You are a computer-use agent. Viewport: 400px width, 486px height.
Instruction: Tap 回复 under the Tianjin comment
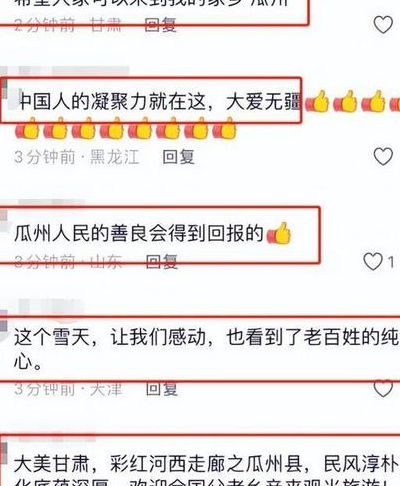[x=162, y=389]
